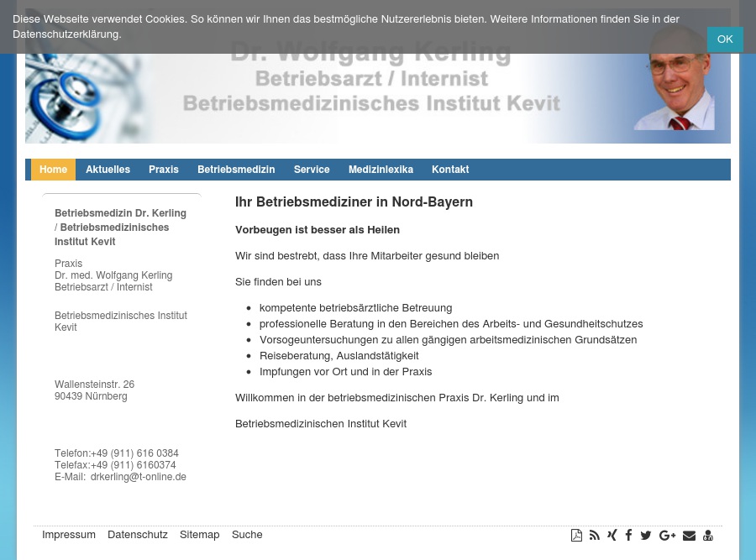Open the email envelope icon
Image resolution: width=756 pixels, height=560 pixels.
[689, 535]
